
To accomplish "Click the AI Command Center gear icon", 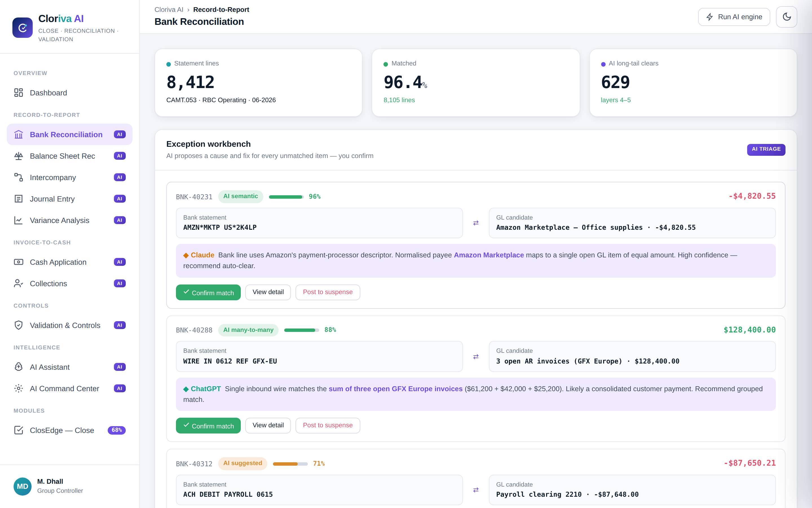I will click(x=18, y=388).
